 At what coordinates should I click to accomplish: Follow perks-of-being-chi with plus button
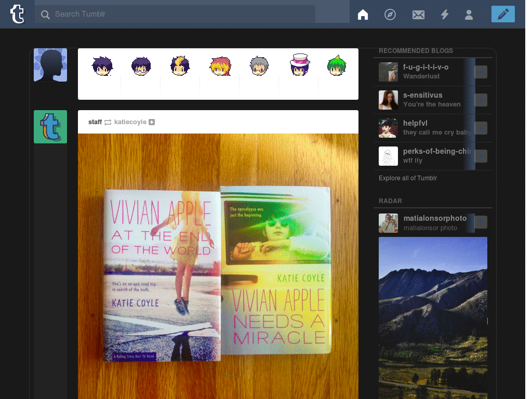pyautogui.click(x=481, y=156)
